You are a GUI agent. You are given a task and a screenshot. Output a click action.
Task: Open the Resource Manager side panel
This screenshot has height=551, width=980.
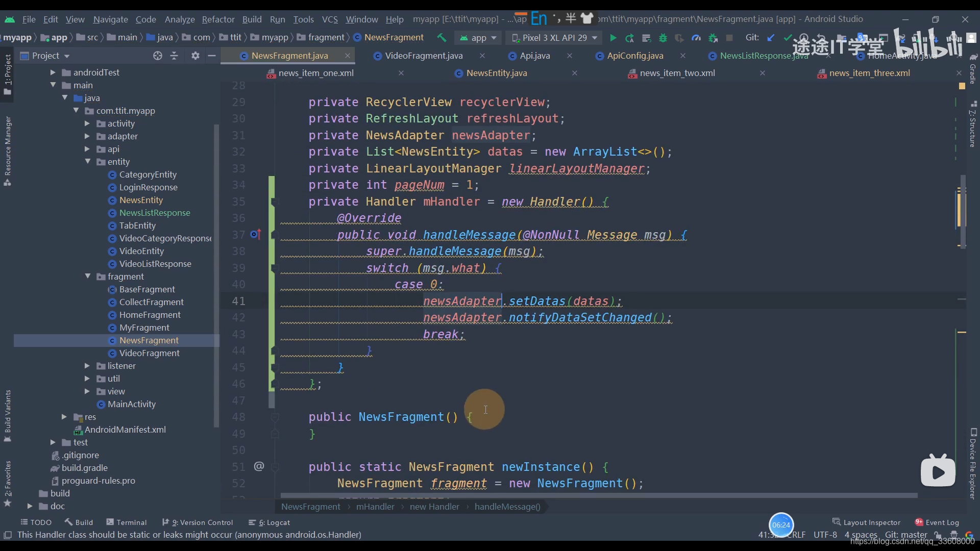click(x=8, y=151)
